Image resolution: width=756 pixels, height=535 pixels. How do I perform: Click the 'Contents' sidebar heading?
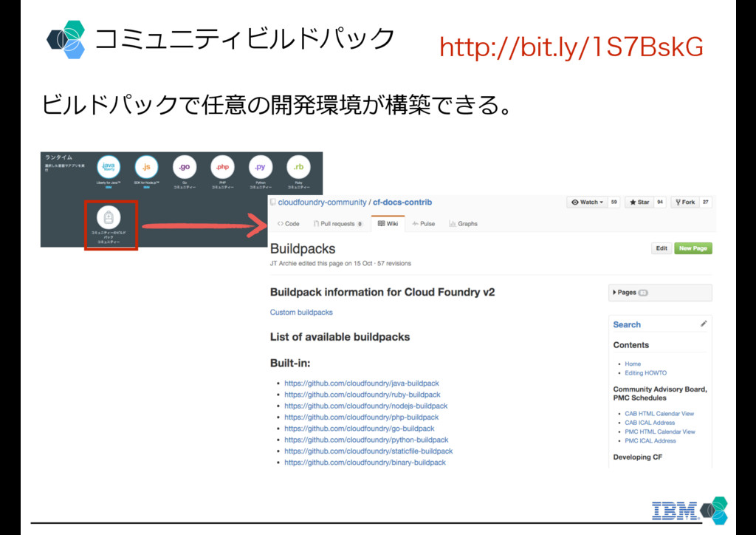click(x=630, y=345)
